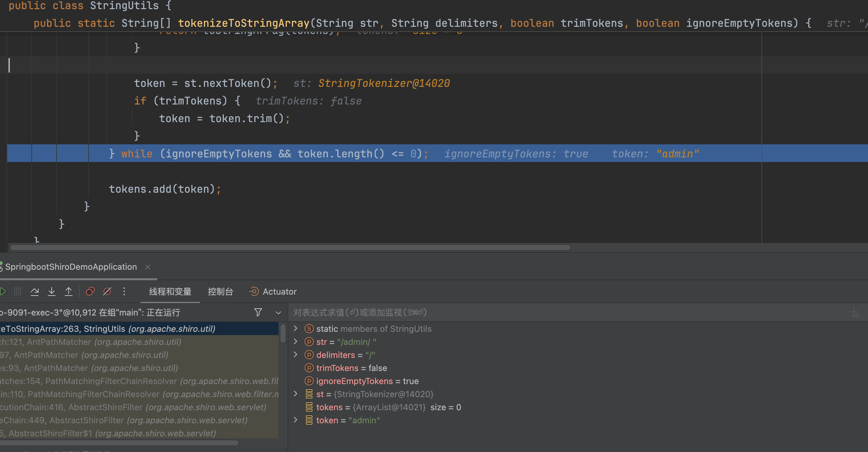Open the View Breakpoints dialog icon

click(x=90, y=291)
